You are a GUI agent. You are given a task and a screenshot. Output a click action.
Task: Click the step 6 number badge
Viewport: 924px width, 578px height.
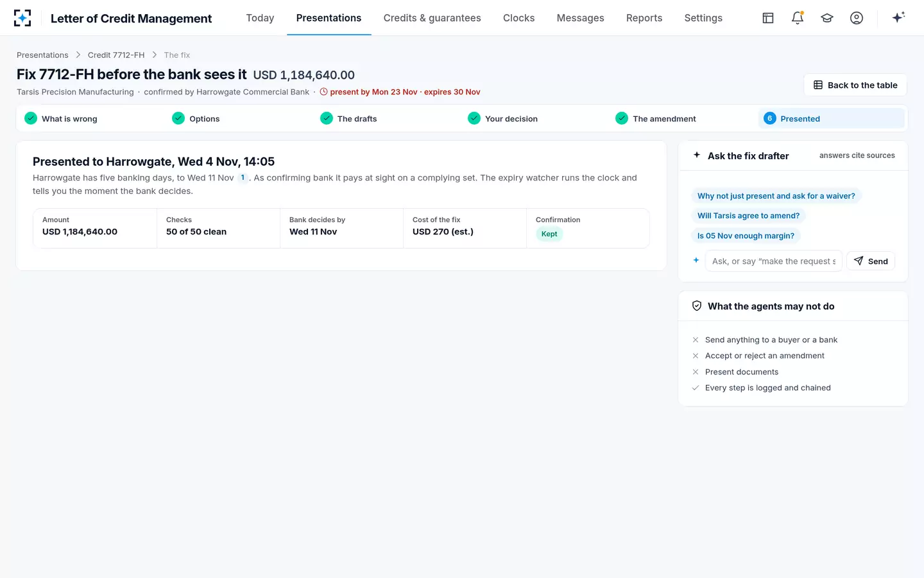(x=770, y=118)
